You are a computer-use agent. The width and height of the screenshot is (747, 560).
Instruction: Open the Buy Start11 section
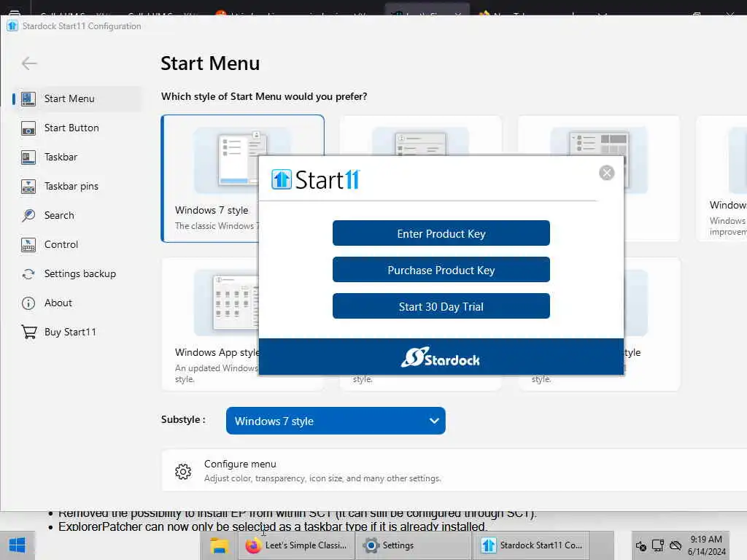[77, 332]
